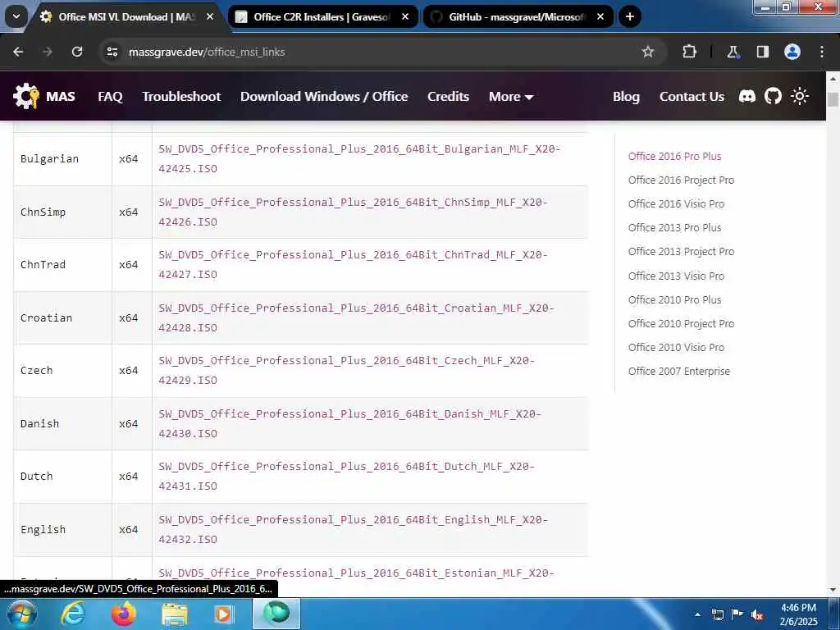Open the Contact Us nav link
840x630 pixels.
point(692,97)
